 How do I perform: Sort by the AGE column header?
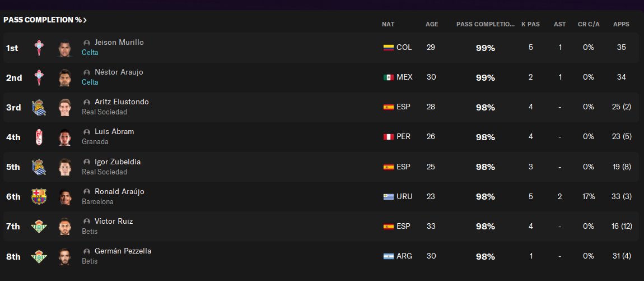[x=432, y=25]
